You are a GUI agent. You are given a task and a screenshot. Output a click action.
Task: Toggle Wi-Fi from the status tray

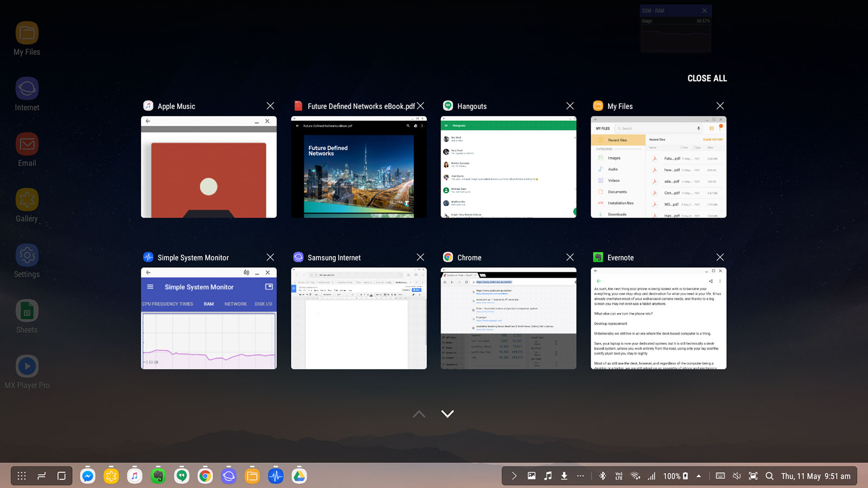635,476
